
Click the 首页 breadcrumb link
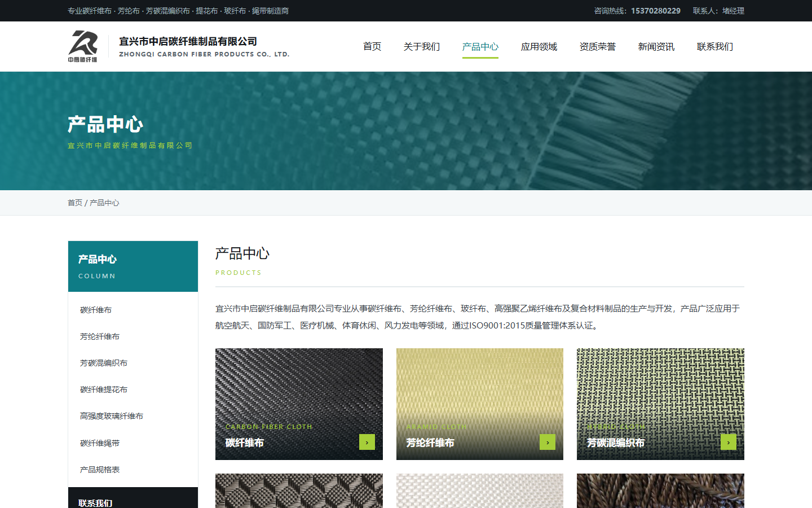pos(75,203)
